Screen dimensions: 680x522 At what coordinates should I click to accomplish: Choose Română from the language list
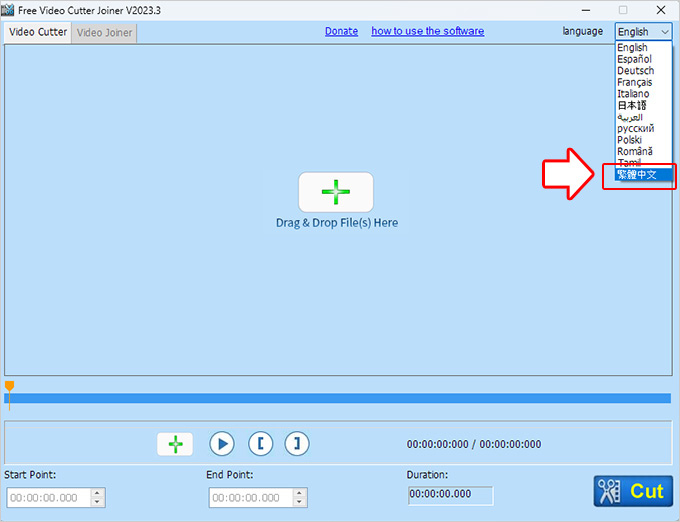[643, 151]
